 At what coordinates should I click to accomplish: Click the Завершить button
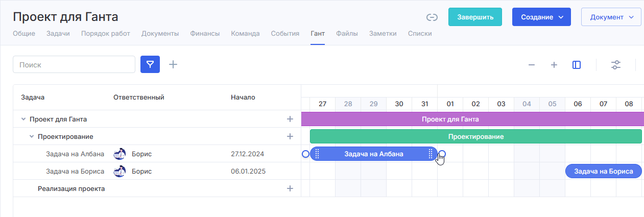(x=475, y=17)
